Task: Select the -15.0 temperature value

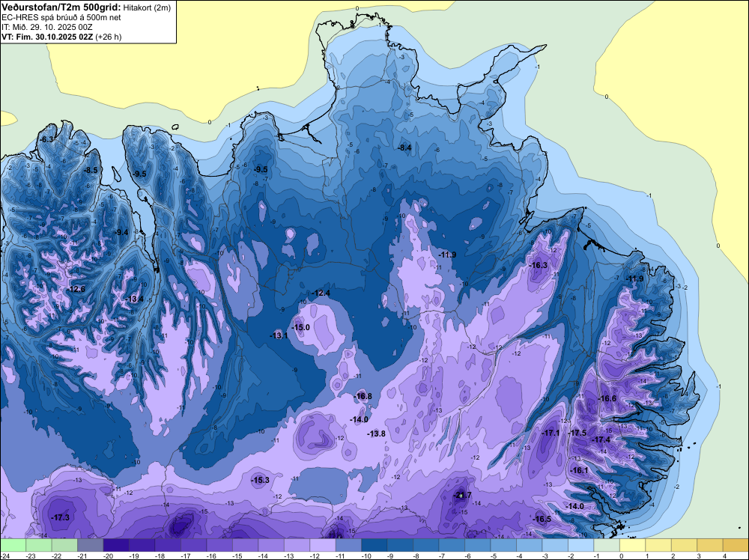Action: pyautogui.click(x=301, y=327)
